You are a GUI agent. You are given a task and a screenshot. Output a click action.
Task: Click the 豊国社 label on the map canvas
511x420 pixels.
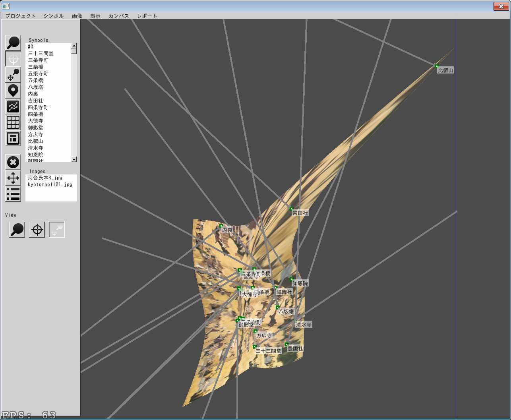(x=295, y=348)
